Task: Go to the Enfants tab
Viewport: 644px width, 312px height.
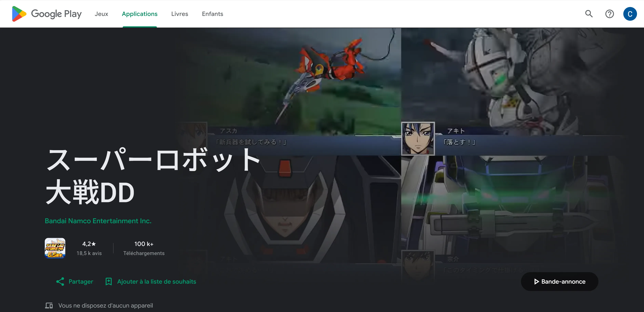Action: pyautogui.click(x=213, y=14)
